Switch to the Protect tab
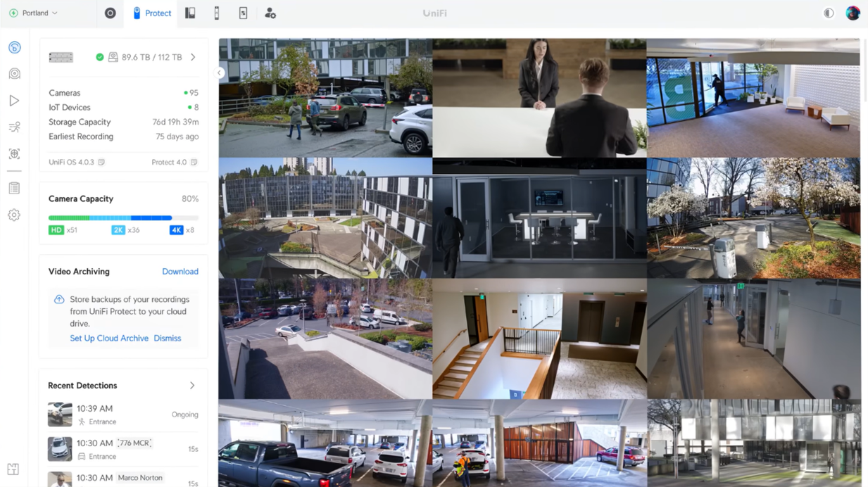The height and width of the screenshot is (487, 868). coord(152,13)
